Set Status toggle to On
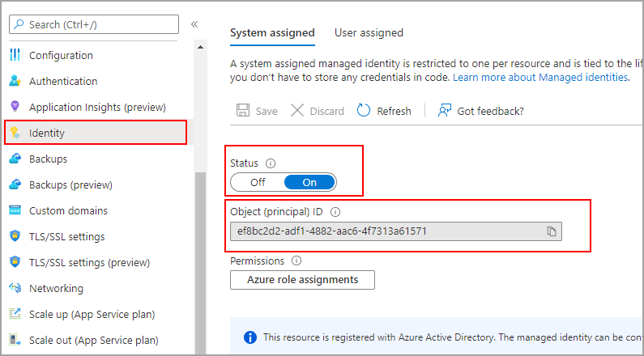Image resolution: width=644 pixels, height=356 pixels. 309,182
